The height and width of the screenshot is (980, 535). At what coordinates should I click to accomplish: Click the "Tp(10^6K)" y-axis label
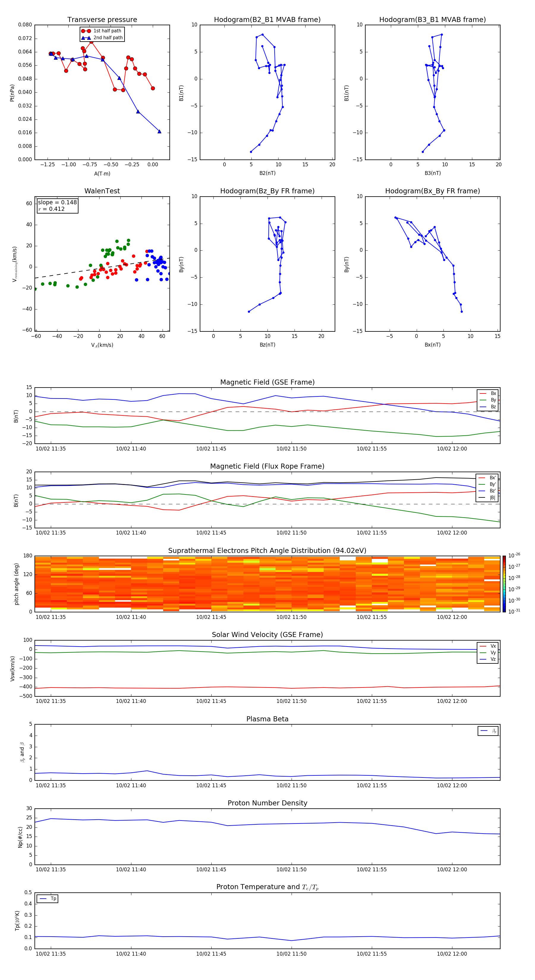[x=17, y=921]
